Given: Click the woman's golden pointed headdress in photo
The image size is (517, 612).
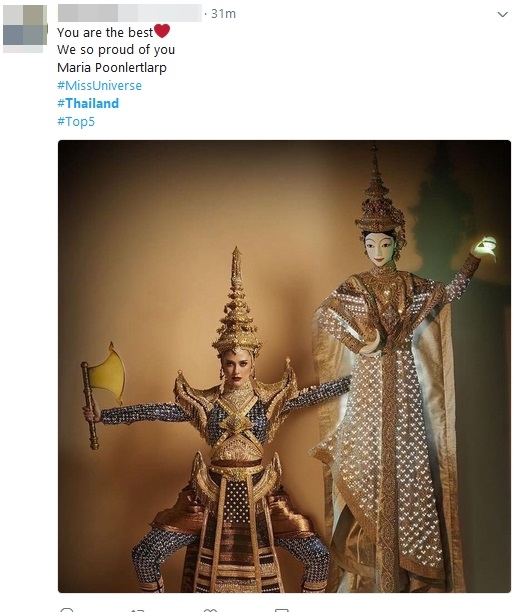Looking at the screenshot, I should (x=236, y=306).
